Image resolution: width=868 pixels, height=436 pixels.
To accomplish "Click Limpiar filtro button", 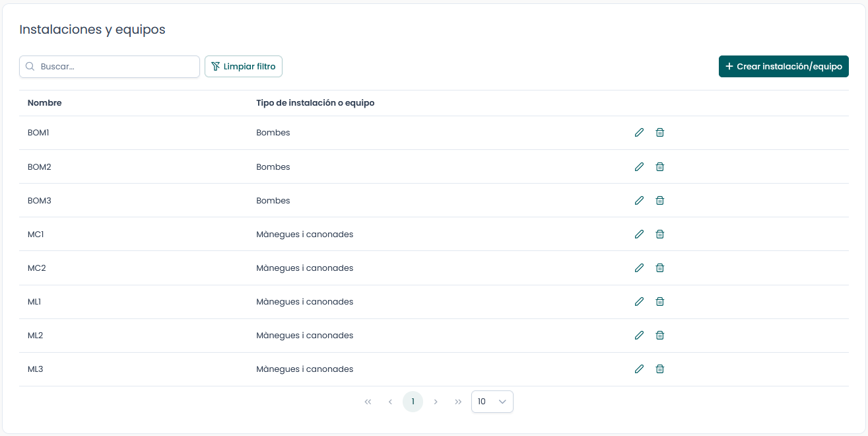I will tap(244, 67).
